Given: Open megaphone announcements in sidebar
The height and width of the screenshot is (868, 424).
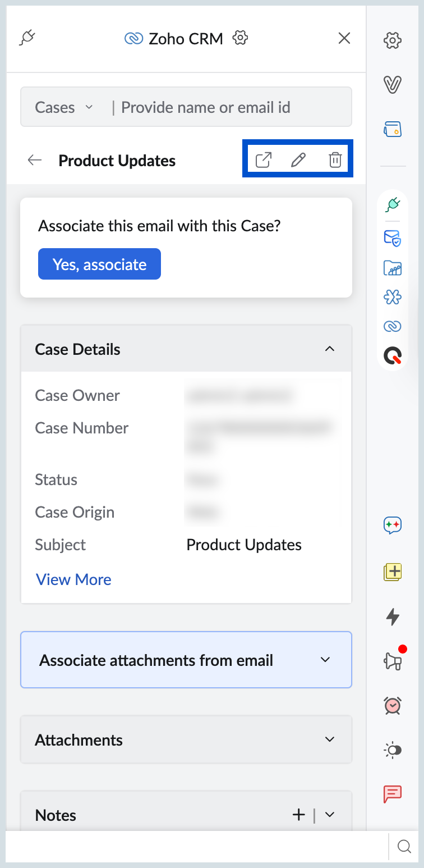Looking at the screenshot, I should click(x=393, y=661).
